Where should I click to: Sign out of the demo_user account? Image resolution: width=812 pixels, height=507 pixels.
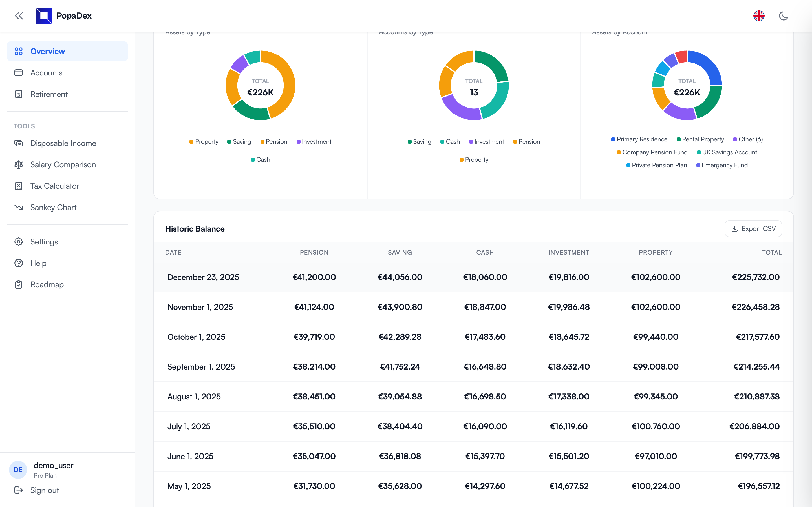(x=44, y=490)
